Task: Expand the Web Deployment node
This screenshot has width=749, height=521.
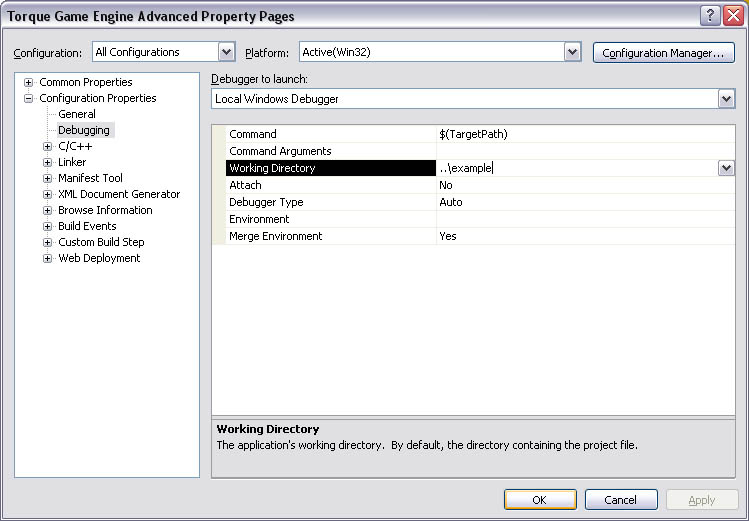Action: (47, 258)
